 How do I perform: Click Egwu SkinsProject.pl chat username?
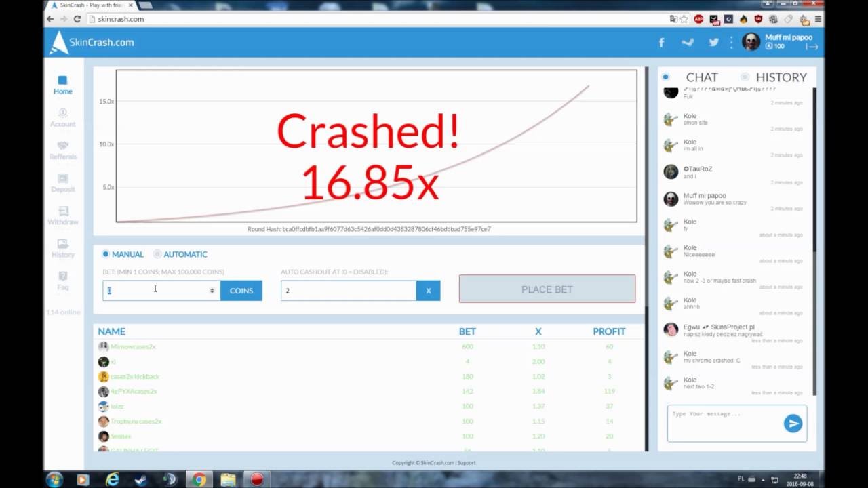coord(719,327)
